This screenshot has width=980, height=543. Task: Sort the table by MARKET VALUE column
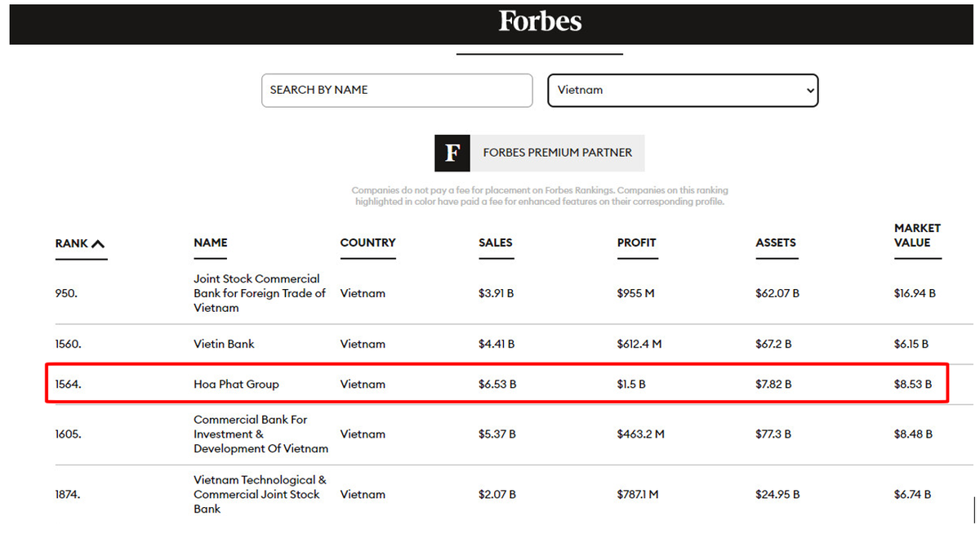[x=917, y=235]
